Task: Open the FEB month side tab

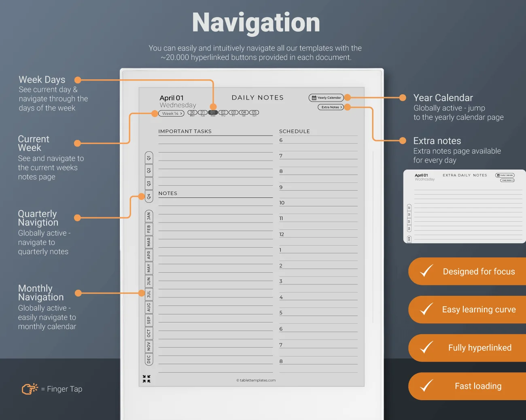Action: point(148,229)
